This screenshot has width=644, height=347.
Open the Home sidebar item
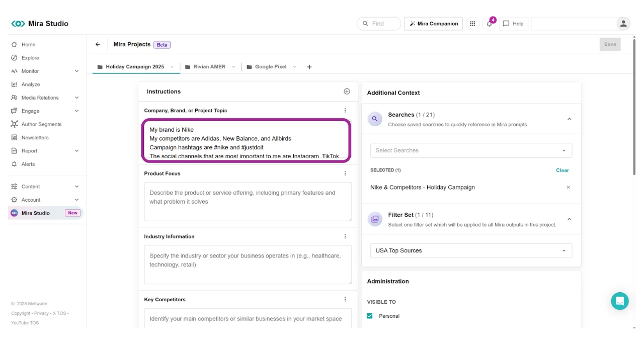28,45
